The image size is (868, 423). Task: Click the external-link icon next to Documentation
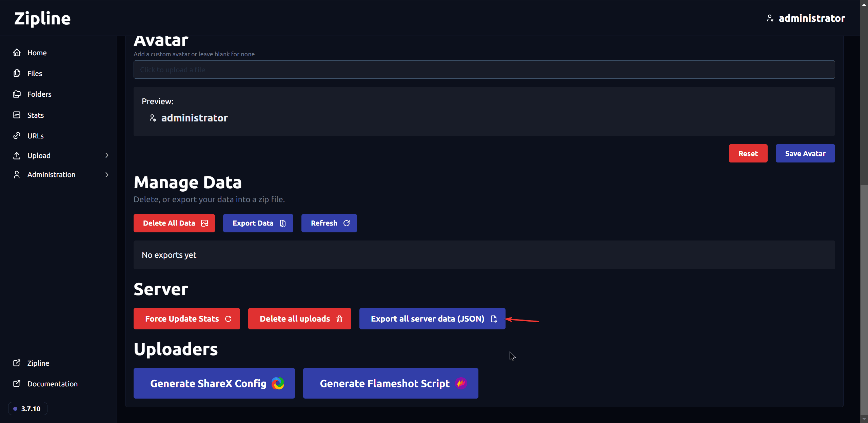click(x=17, y=384)
